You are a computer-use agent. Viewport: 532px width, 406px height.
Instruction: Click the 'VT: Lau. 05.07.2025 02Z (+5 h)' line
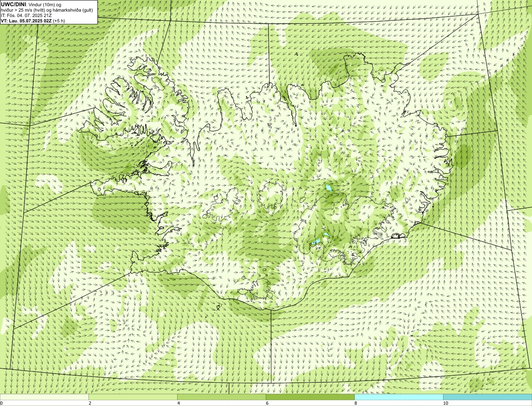[x=33, y=20]
